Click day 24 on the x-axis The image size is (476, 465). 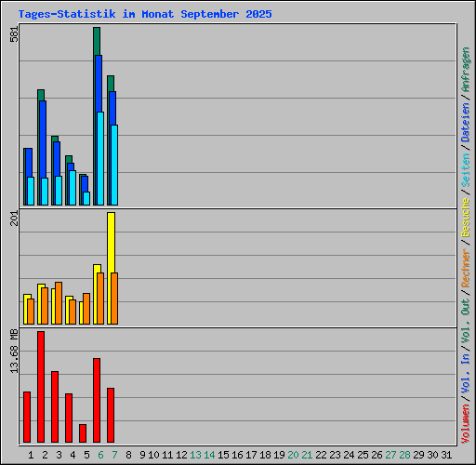pyautogui.click(x=349, y=455)
